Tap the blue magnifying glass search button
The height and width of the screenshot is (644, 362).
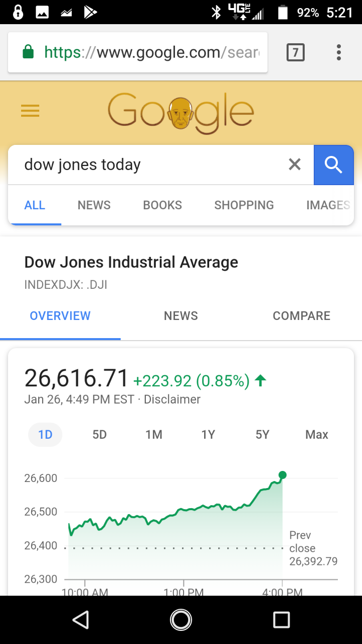pyautogui.click(x=333, y=165)
